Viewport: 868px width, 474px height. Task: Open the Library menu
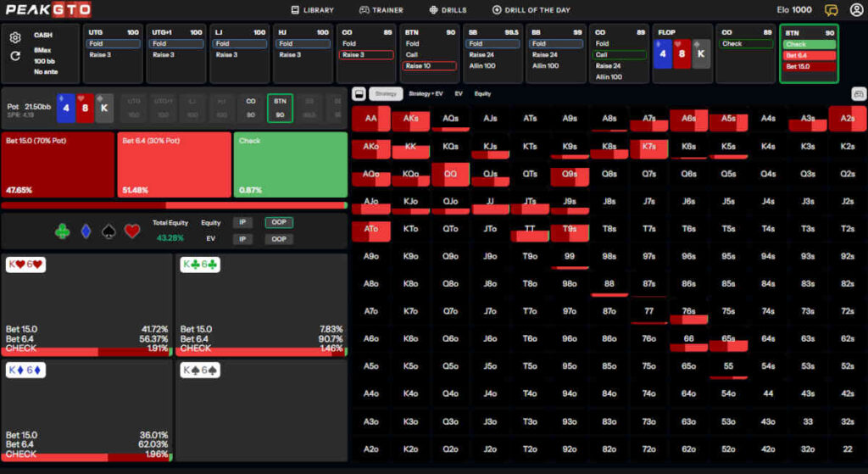point(312,10)
